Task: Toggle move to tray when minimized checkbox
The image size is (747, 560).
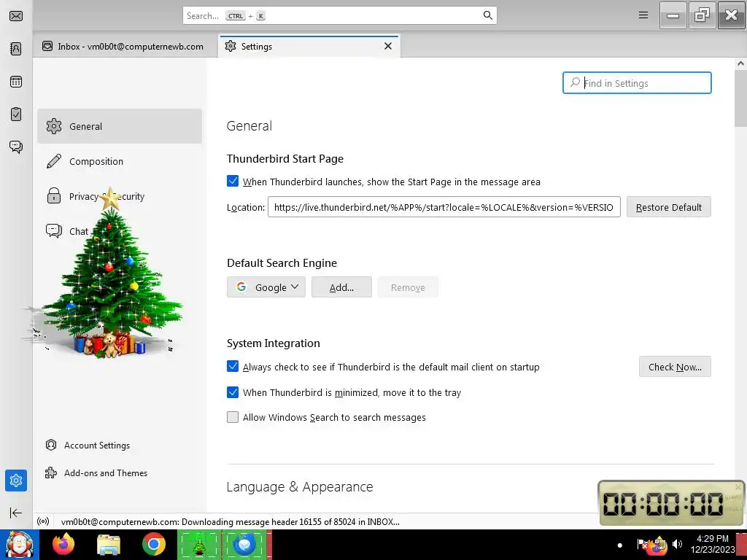Action: coord(233,392)
